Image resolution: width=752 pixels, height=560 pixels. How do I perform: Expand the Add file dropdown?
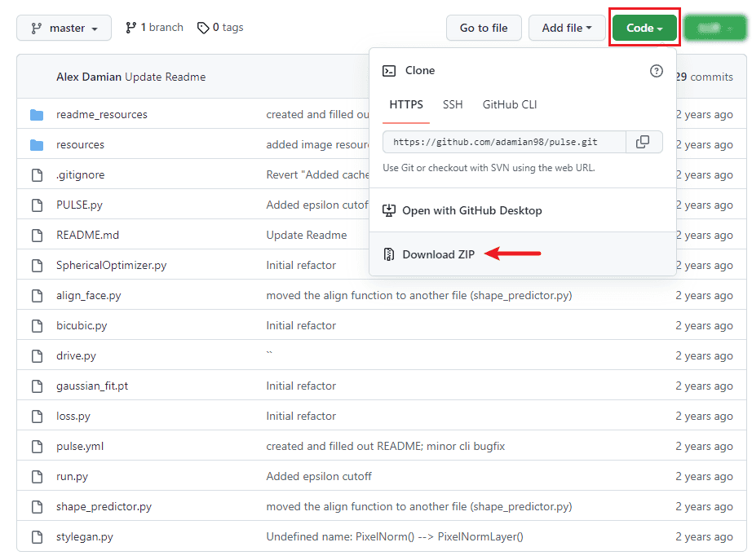pos(567,28)
